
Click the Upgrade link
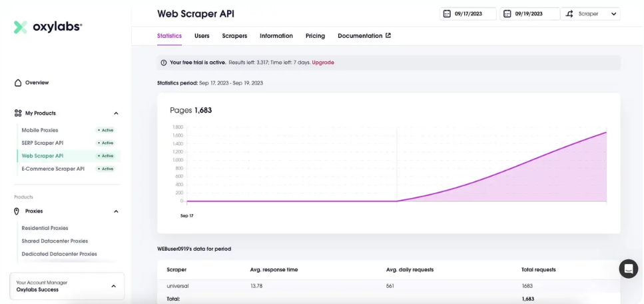[323, 63]
